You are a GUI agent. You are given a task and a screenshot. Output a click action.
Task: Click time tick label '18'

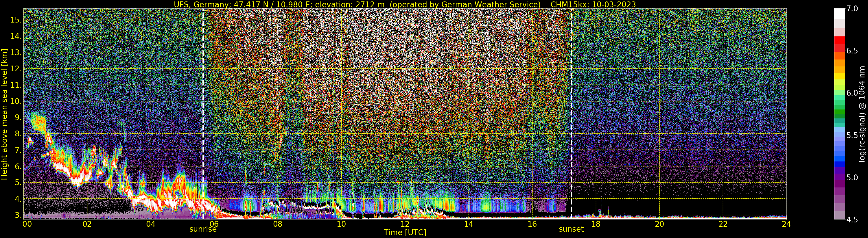coord(596,224)
